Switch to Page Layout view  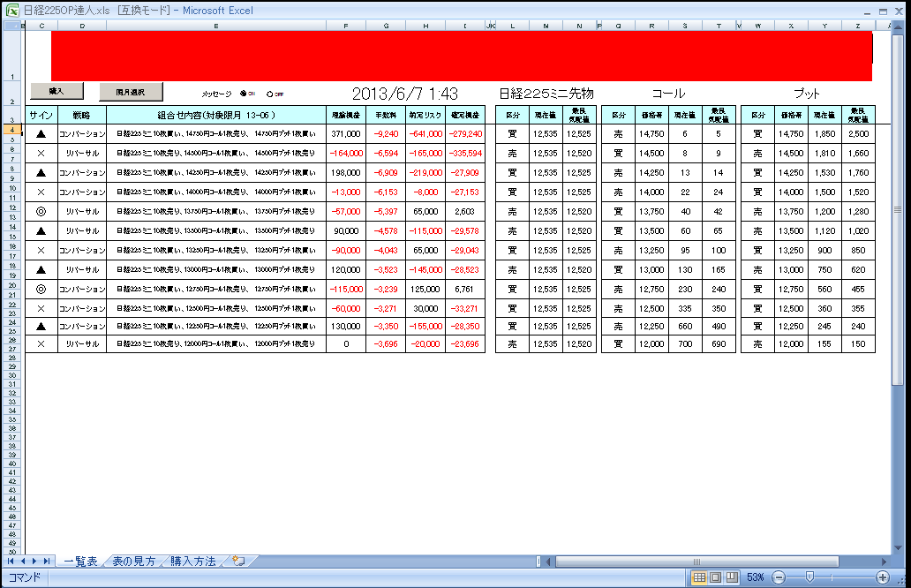716,577
